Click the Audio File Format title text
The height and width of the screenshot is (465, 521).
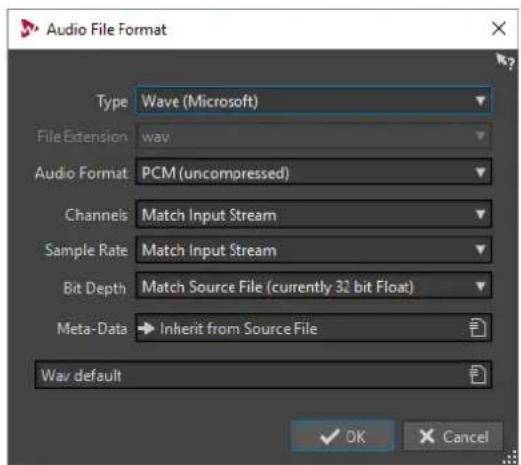[x=106, y=29]
